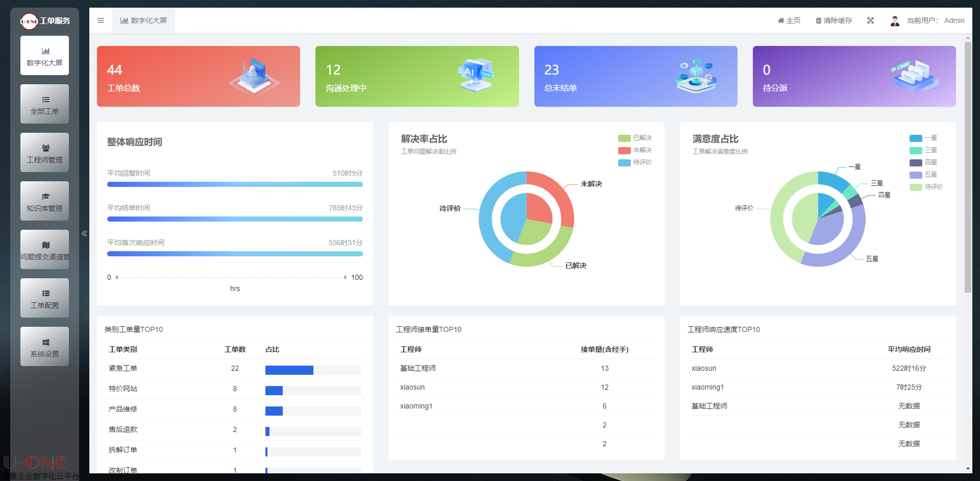980x481 pixels.
Task: Click the user avatar icon
Action: [895, 21]
